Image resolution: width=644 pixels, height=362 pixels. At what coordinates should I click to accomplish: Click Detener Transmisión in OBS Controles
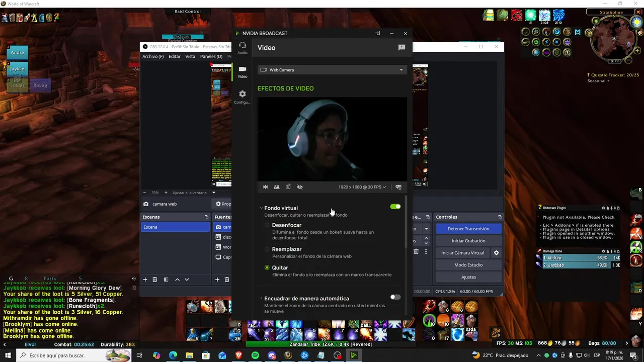coord(468,229)
